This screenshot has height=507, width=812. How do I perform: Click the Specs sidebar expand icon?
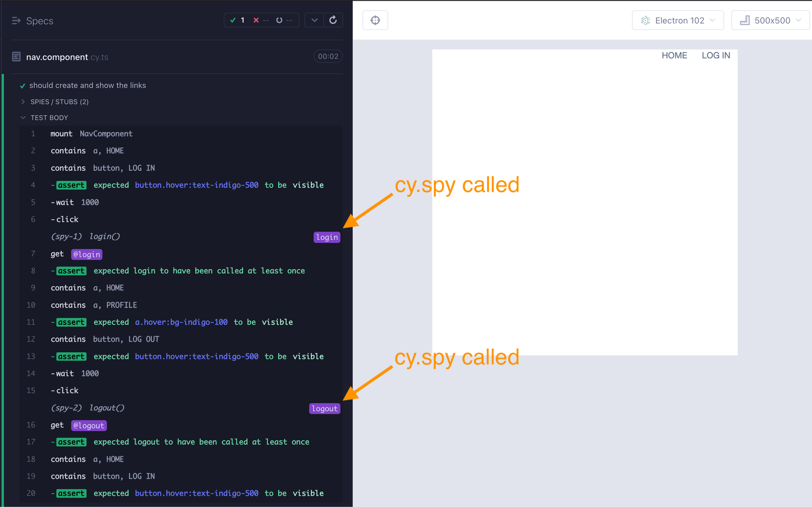point(16,21)
